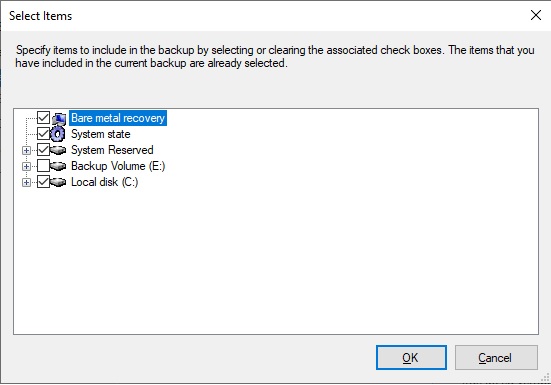Uncheck the System state checkbox
Image resolution: width=551 pixels, height=385 pixels.
(43, 133)
